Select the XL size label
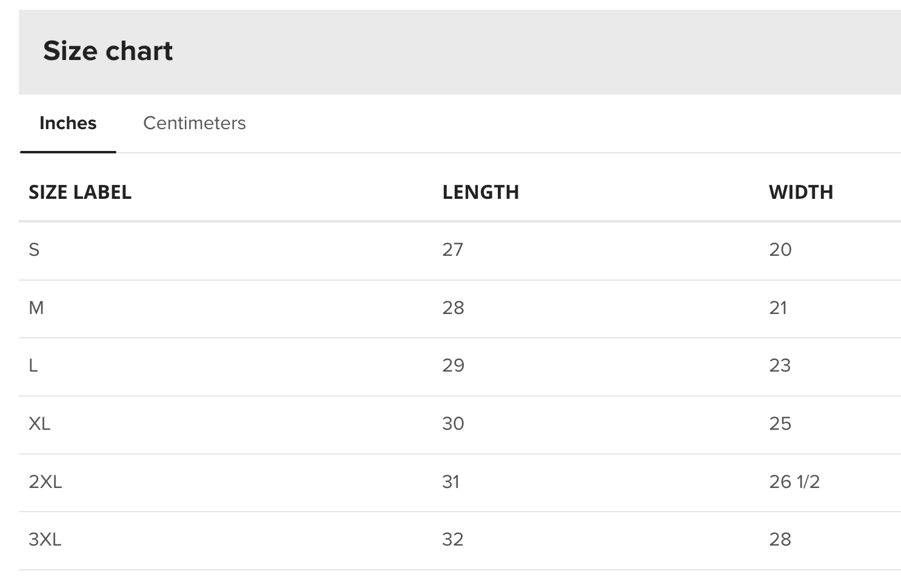The image size is (901, 588). coord(39,424)
